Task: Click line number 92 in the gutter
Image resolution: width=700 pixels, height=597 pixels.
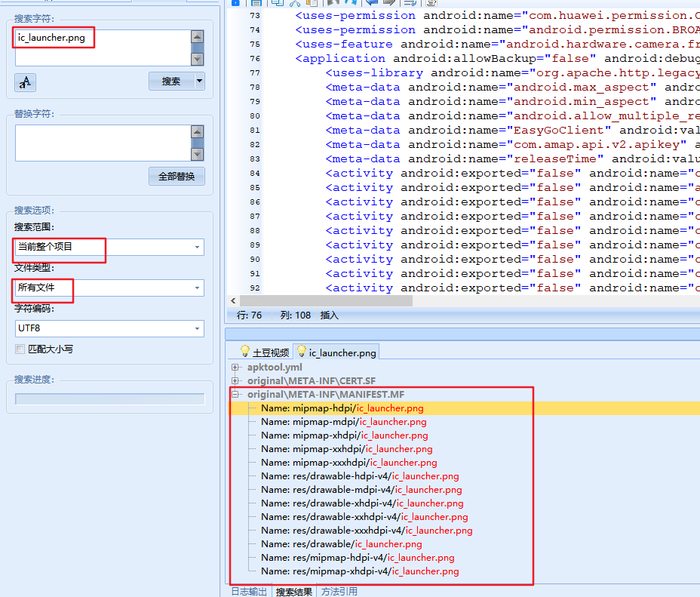Action: tap(255, 288)
